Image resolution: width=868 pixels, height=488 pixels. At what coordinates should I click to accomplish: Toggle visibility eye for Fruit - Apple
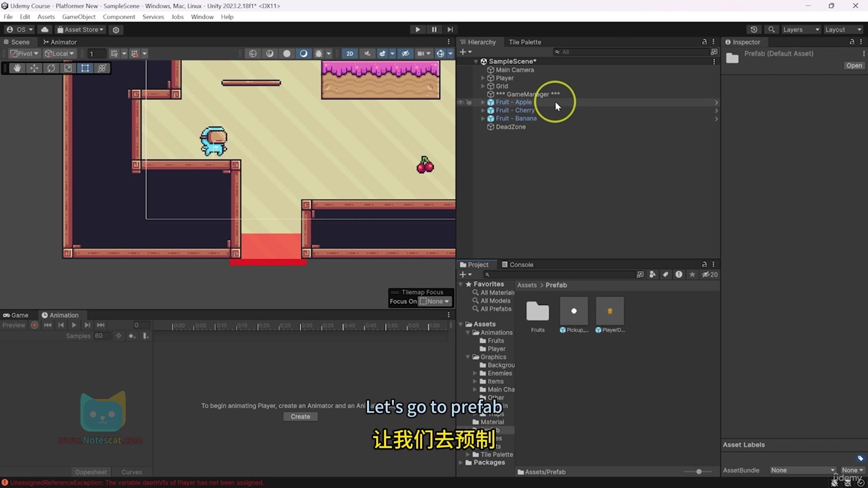pyautogui.click(x=460, y=103)
